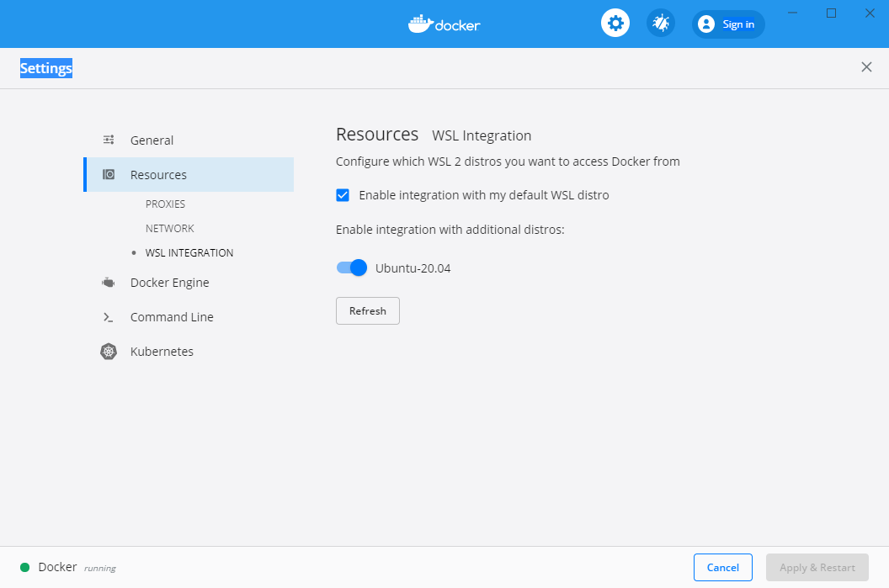Click the Cancel button
The image size is (889, 588).
723,568
